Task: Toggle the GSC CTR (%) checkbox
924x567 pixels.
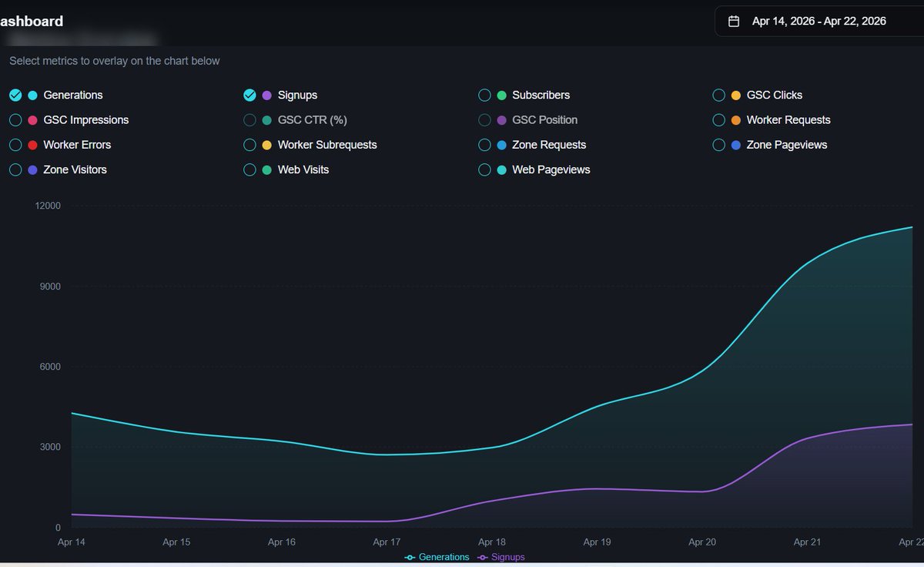Action: point(249,120)
